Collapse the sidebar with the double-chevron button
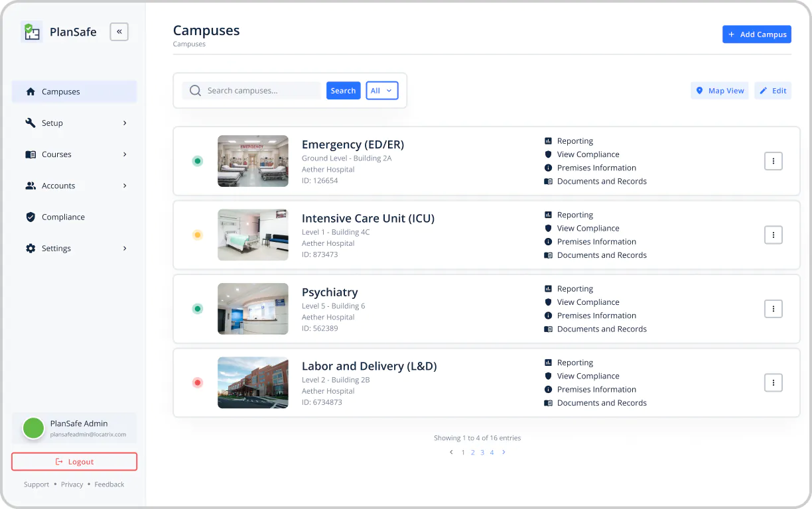Image resolution: width=812 pixels, height=509 pixels. tap(119, 31)
